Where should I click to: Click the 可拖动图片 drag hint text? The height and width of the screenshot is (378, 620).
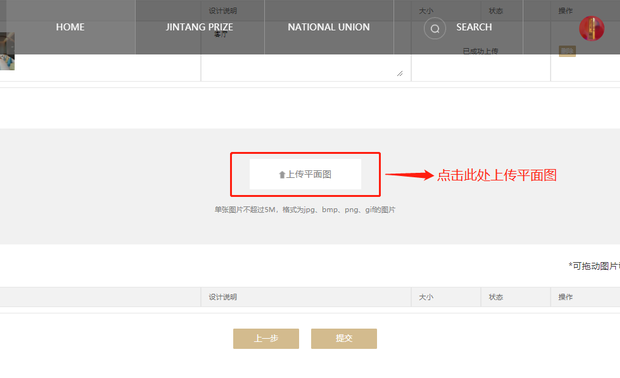pos(594,266)
